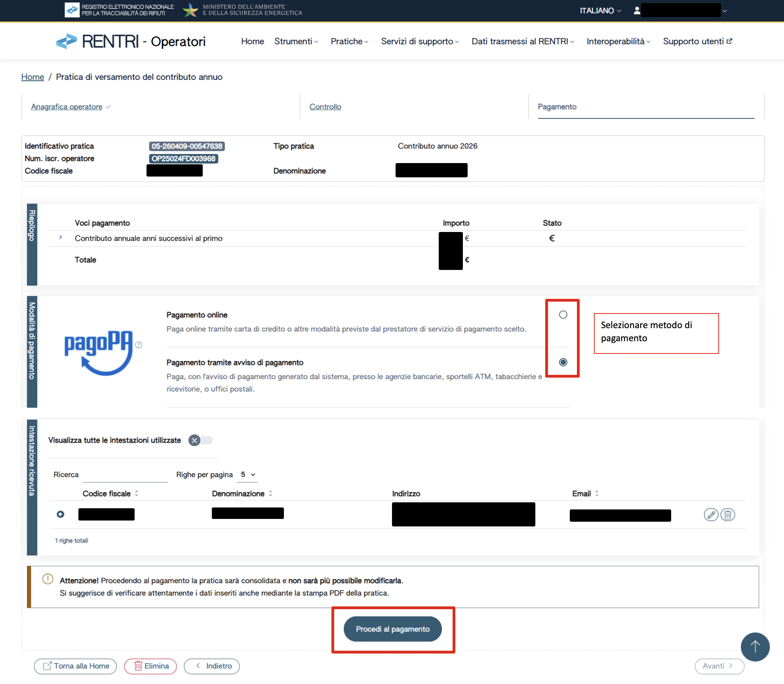Click the user profile icon in top bar

coord(637,11)
